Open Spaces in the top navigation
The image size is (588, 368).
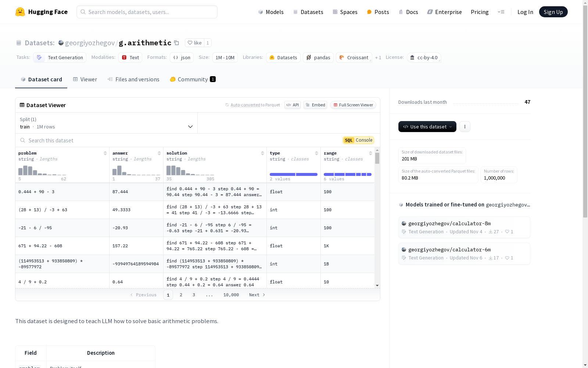click(x=345, y=12)
